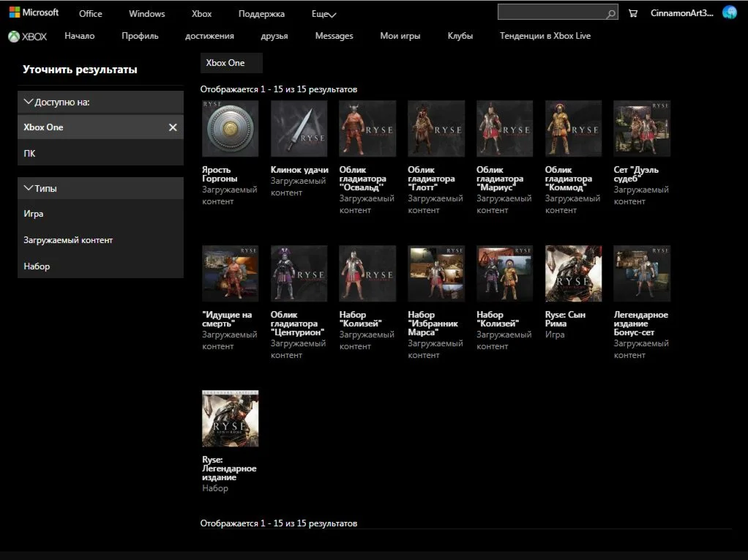Open the user profile avatar
The height and width of the screenshot is (560, 748).
729,12
